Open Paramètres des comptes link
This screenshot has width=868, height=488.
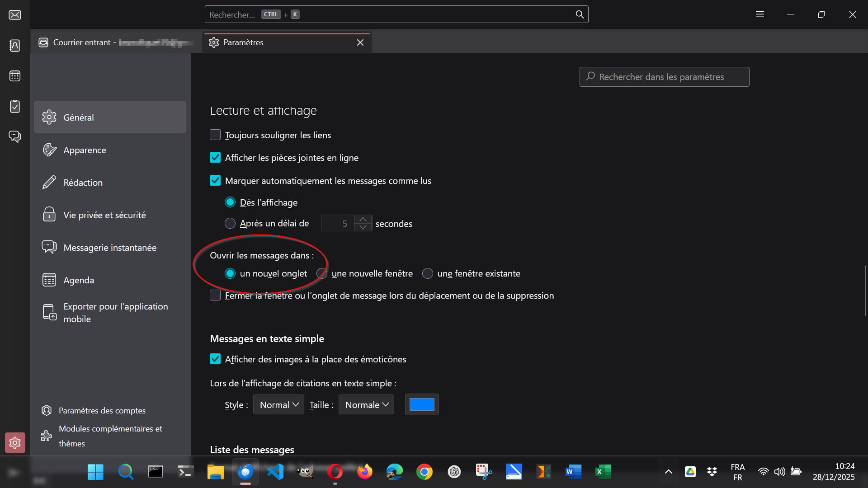(102, 411)
